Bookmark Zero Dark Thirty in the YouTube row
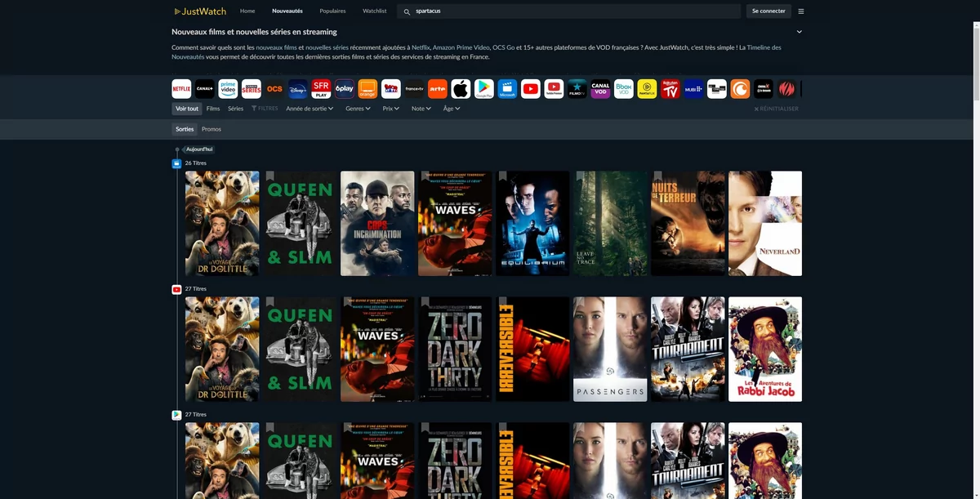 pos(425,302)
